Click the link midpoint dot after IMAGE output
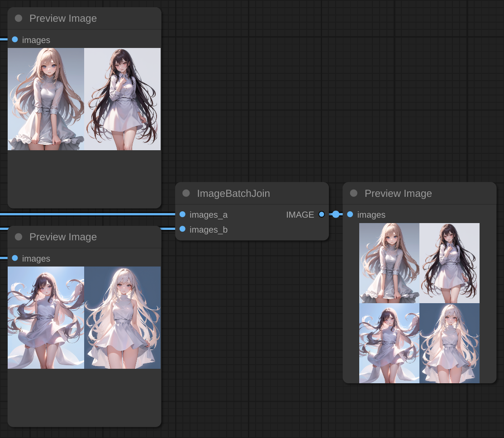Image resolution: width=504 pixels, height=438 pixels. 336,214
